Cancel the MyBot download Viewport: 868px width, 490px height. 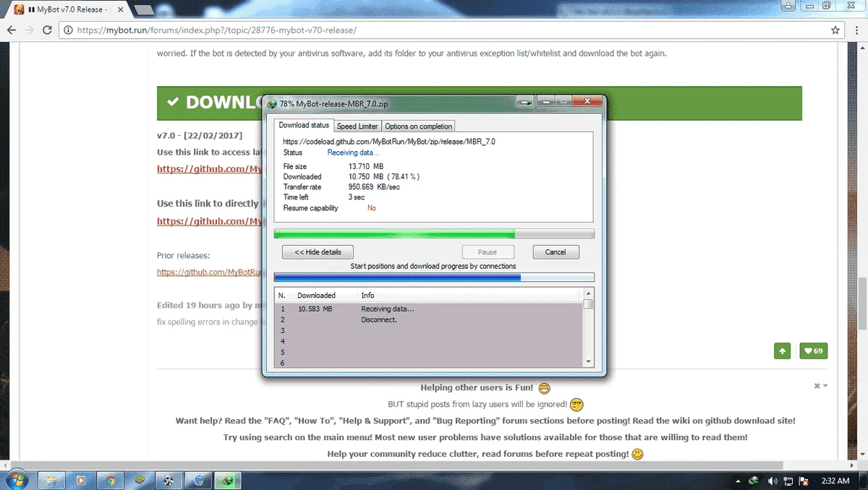click(x=556, y=252)
